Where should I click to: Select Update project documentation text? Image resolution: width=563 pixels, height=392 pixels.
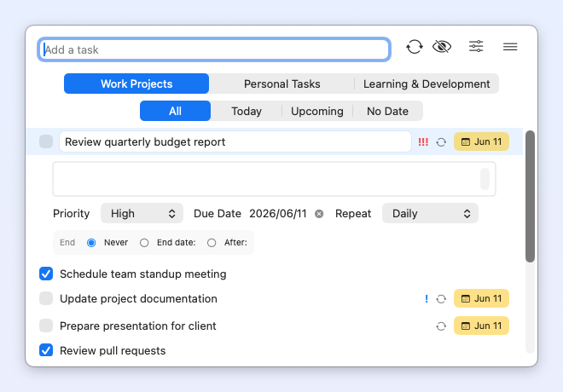pos(138,298)
